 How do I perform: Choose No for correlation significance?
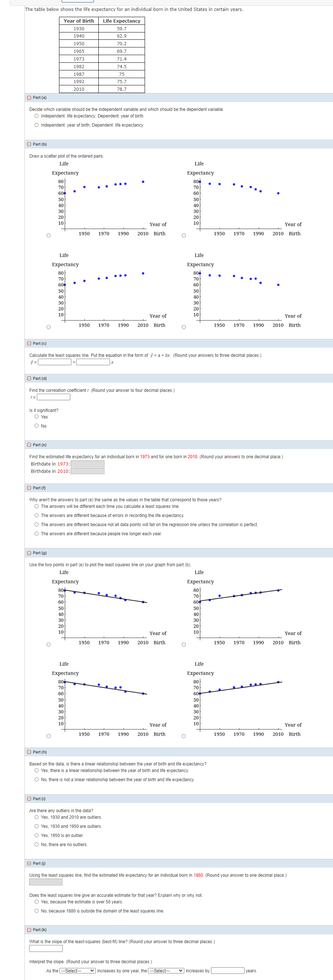36,426
